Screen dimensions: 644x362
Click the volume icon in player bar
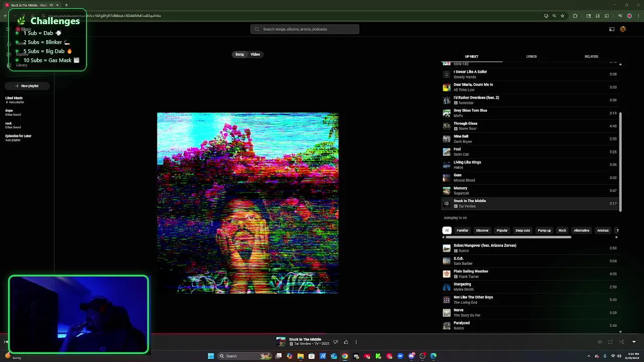(600, 342)
